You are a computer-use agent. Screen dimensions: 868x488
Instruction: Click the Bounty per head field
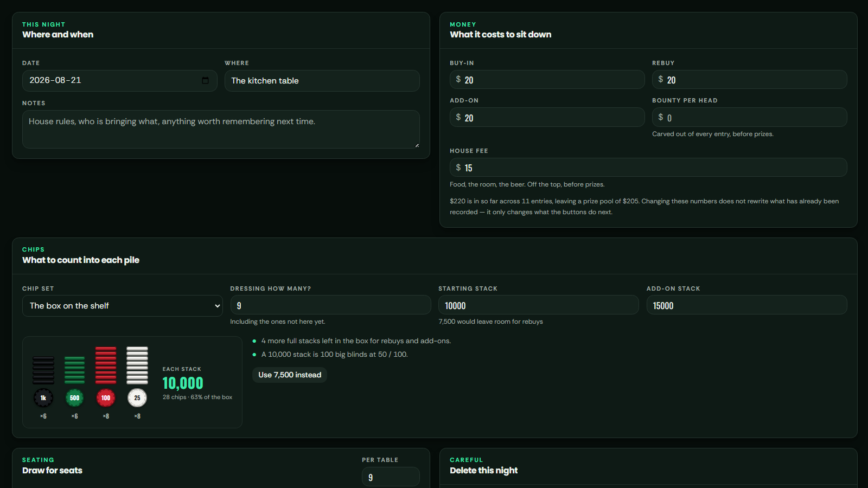pos(750,117)
